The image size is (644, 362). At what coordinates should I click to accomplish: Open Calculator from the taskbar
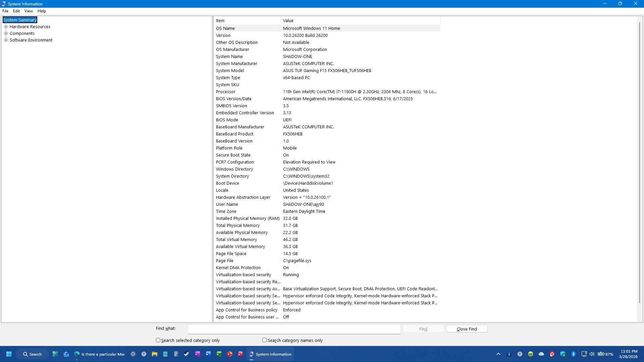coord(176,354)
